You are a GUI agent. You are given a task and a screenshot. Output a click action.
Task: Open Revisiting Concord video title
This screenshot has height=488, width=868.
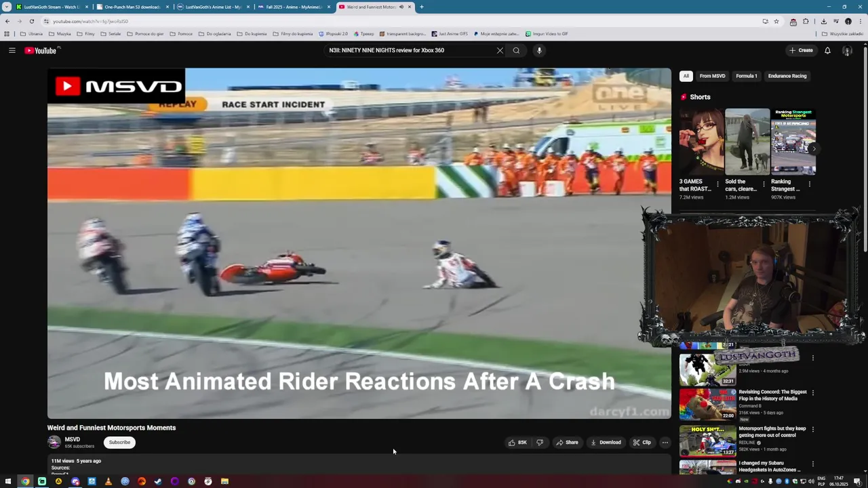tap(772, 395)
